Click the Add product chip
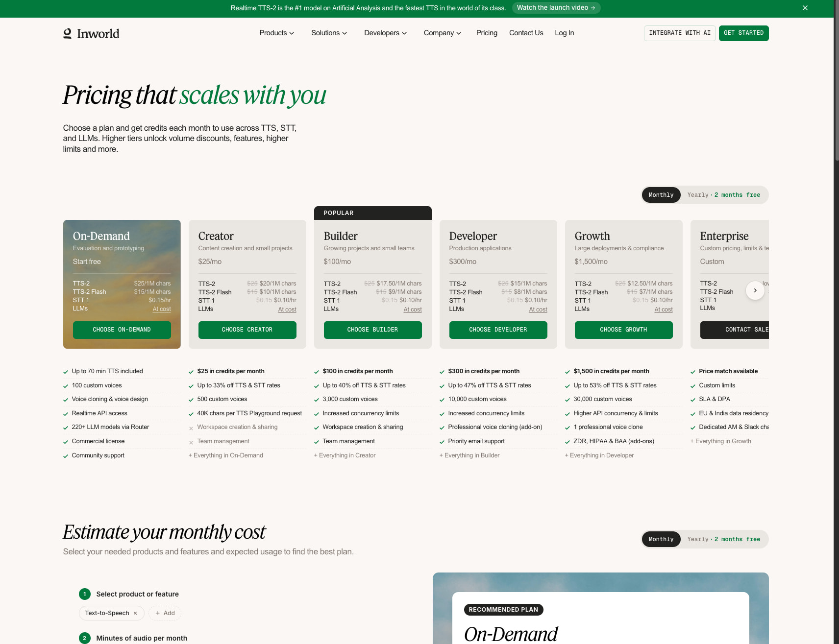Viewport: 839px width, 644px height. [165, 613]
